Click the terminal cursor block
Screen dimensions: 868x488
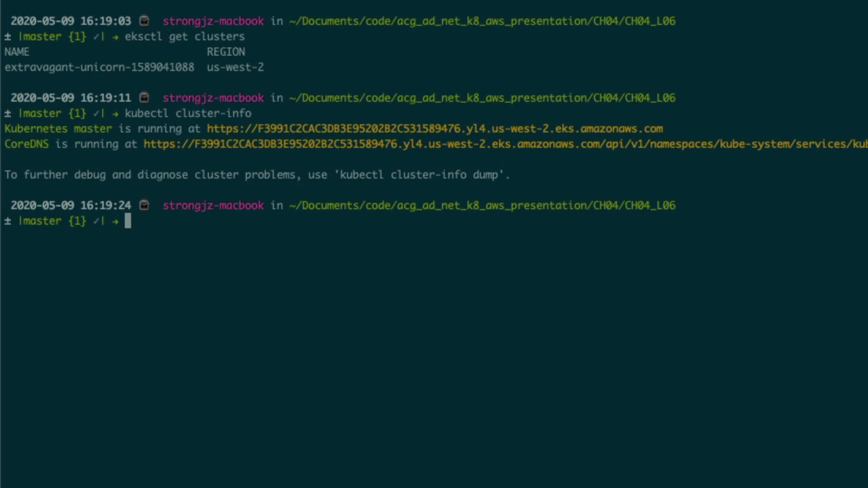coord(128,221)
